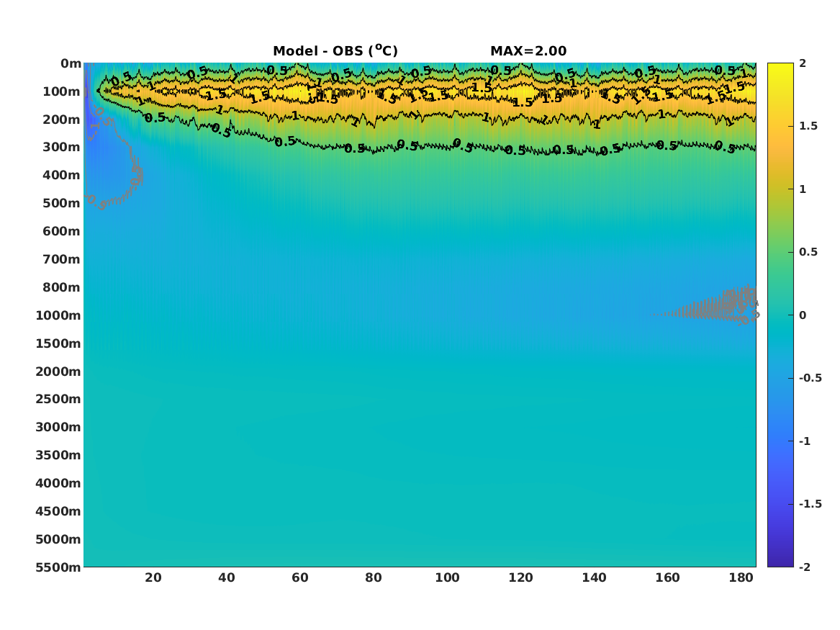Viewport: 840px width, 630px height.
Task: Click the colorbar tick label '-1.5'
Action: [x=810, y=503]
